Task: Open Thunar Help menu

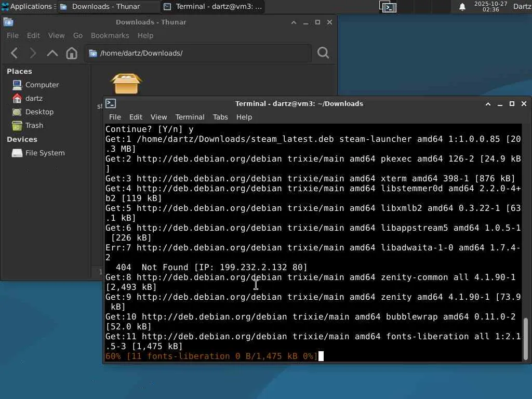Action: [145, 36]
